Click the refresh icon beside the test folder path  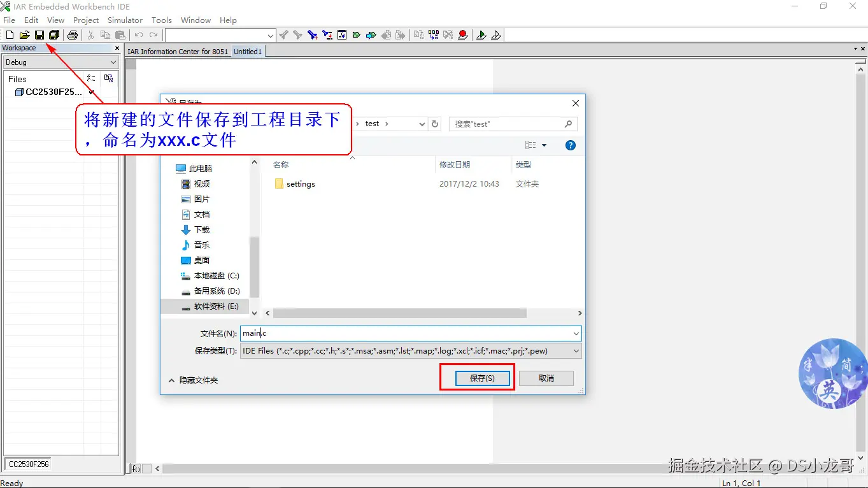pyautogui.click(x=435, y=124)
